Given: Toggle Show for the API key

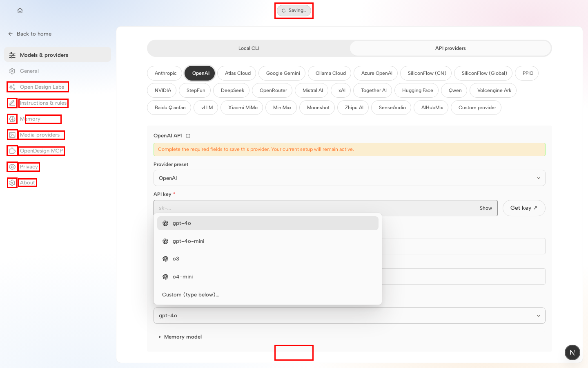Looking at the screenshot, I should (486, 208).
